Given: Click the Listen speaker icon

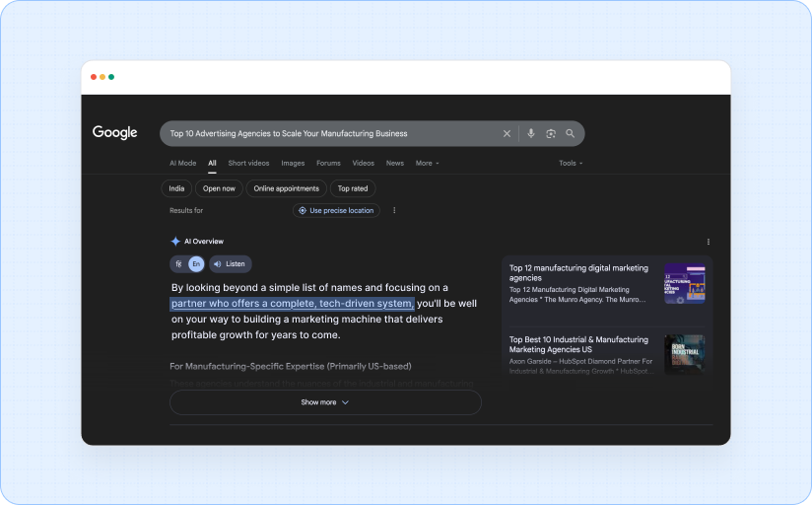Looking at the screenshot, I should pyautogui.click(x=218, y=264).
